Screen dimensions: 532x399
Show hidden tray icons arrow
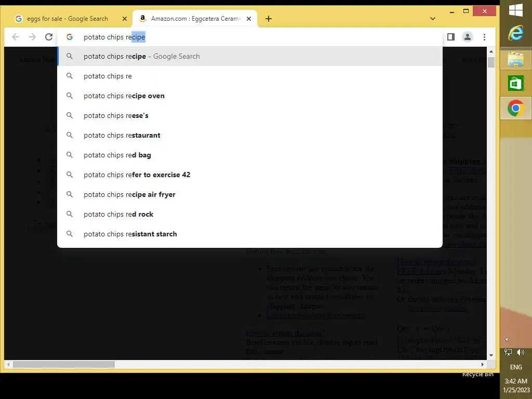point(507,340)
